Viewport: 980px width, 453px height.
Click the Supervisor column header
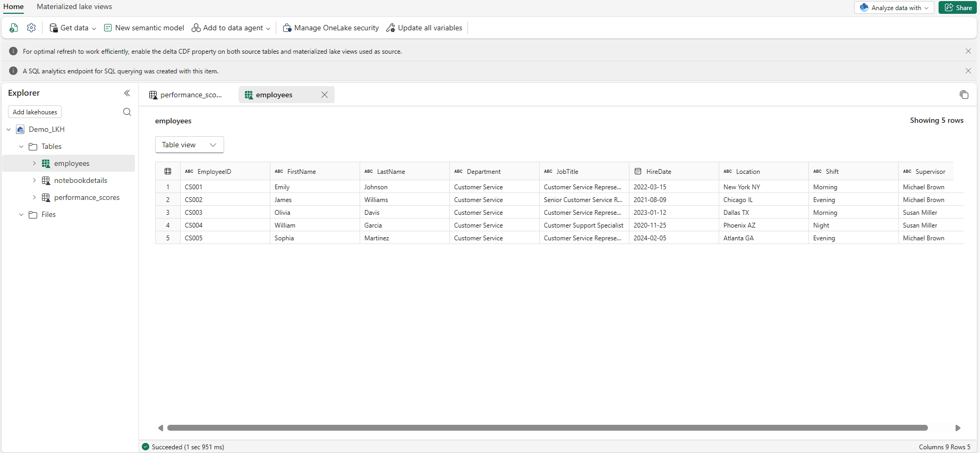926,171
